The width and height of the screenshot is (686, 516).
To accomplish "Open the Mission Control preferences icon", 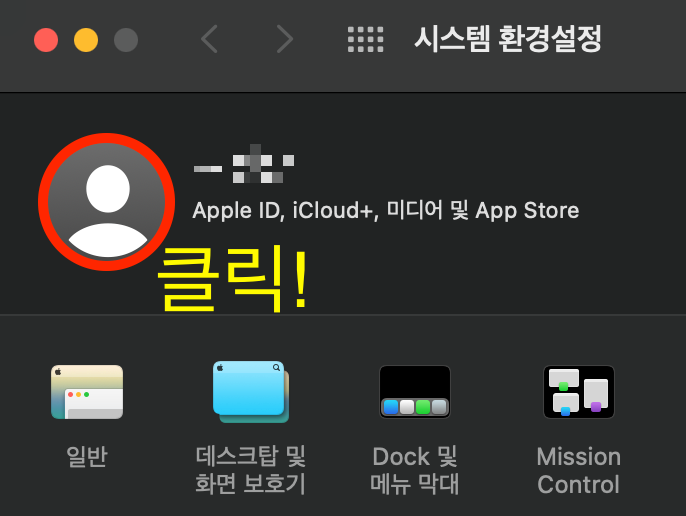I will (x=579, y=392).
